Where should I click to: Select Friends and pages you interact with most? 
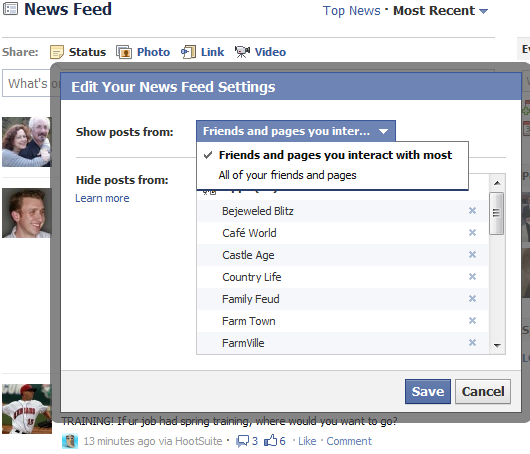(x=333, y=155)
